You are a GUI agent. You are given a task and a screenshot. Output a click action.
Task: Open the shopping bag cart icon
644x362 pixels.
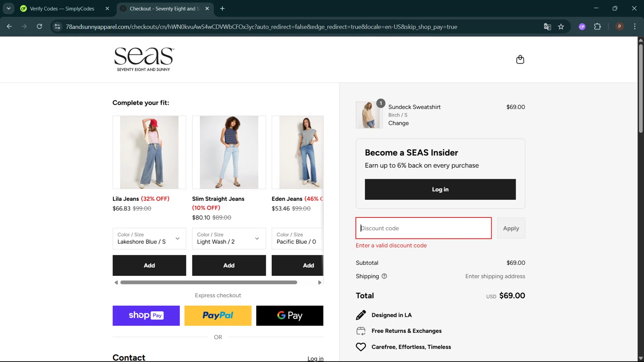coord(520,59)
